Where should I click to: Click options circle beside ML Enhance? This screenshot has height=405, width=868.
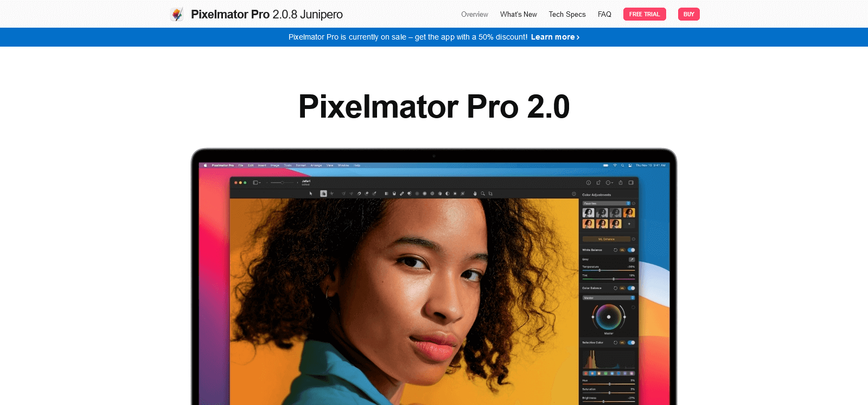634,239
